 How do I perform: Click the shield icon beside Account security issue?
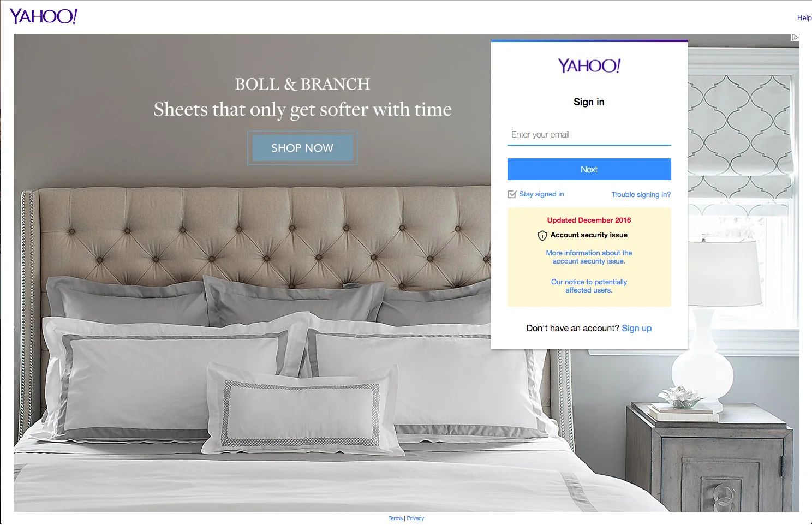[542, 236]
